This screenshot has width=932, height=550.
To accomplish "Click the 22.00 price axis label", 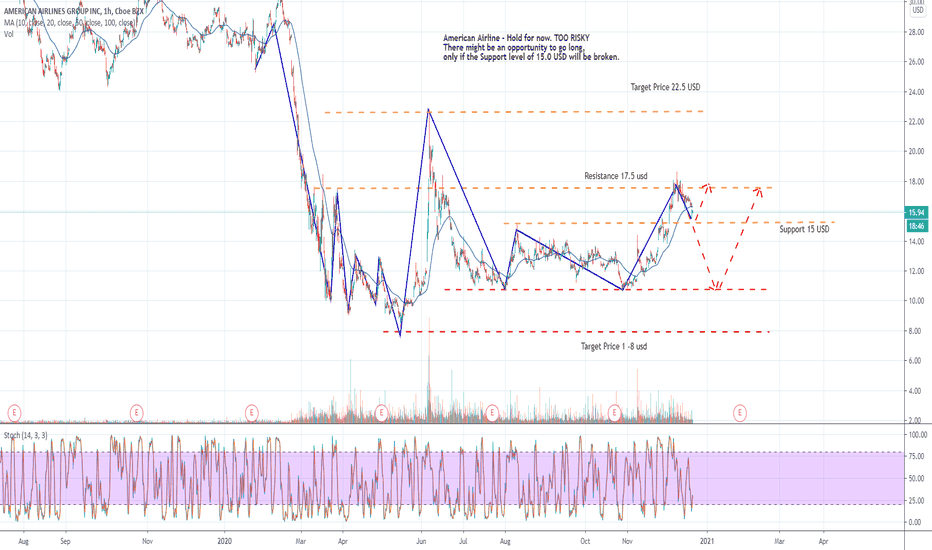I will [x=916, y=122].
